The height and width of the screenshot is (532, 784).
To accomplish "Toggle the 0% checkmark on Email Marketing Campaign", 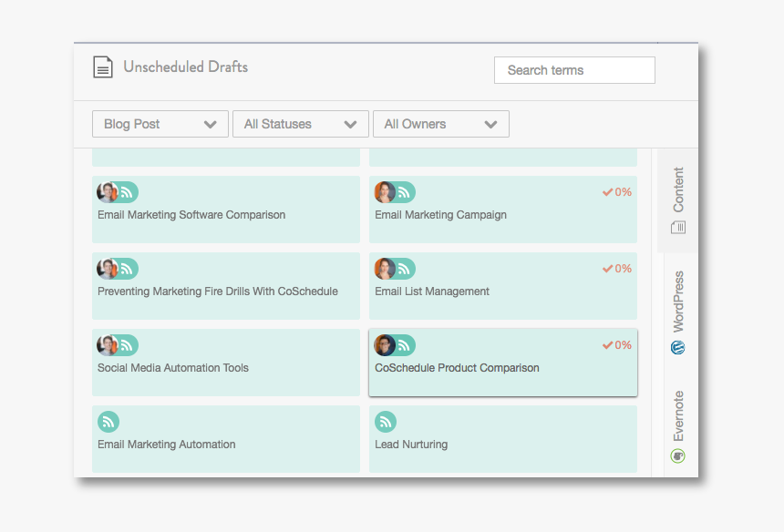I will coord(608,192).
